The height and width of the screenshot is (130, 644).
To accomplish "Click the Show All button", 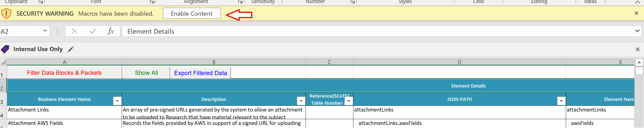I will (146, 73).
